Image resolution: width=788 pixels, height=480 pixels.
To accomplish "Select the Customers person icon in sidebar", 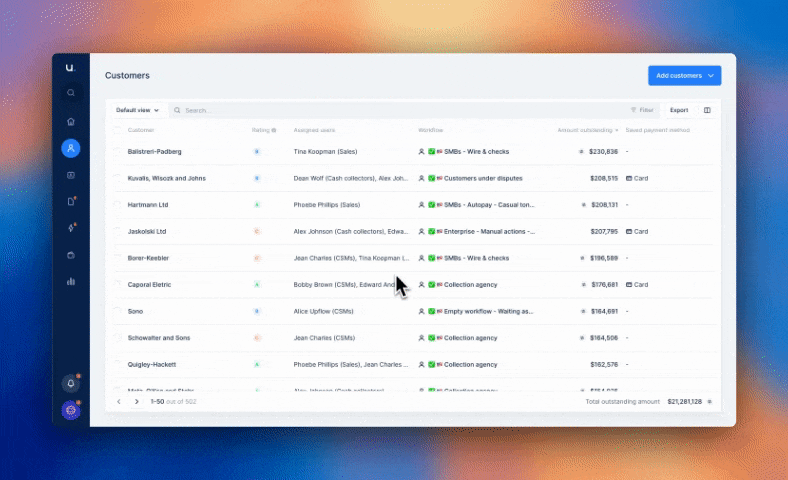I will coord(71,148).
